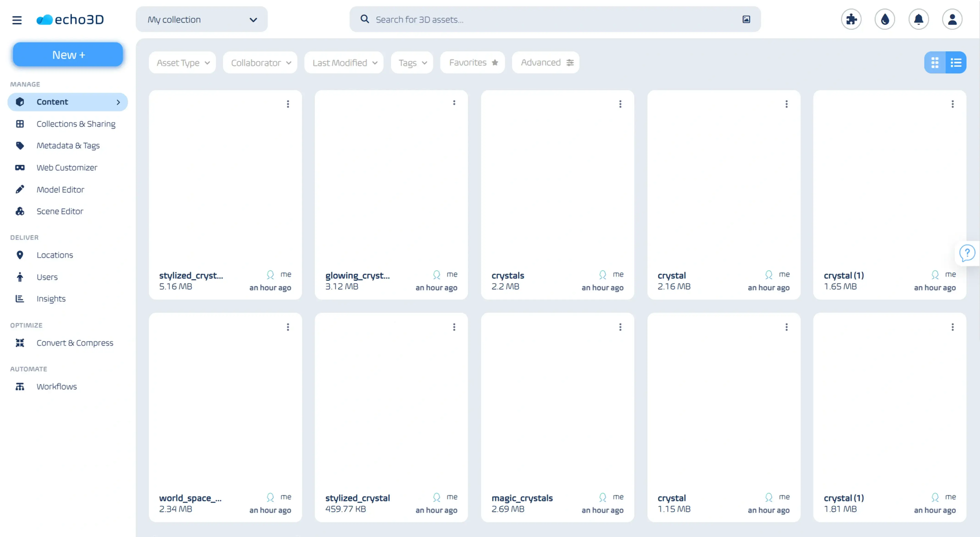The image size is (980, 537).
Task: Open the hamburger navigation menu
Action: tap(17, 20)
